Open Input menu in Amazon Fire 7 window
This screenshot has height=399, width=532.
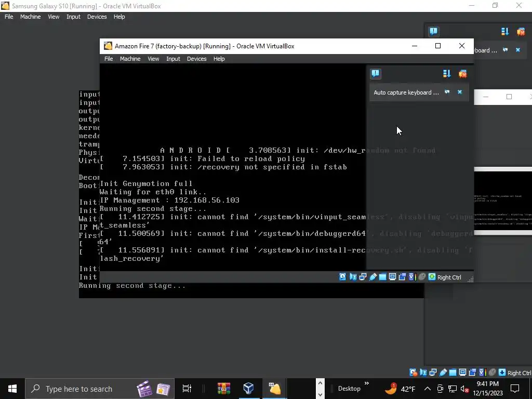[x=173, y=59]
